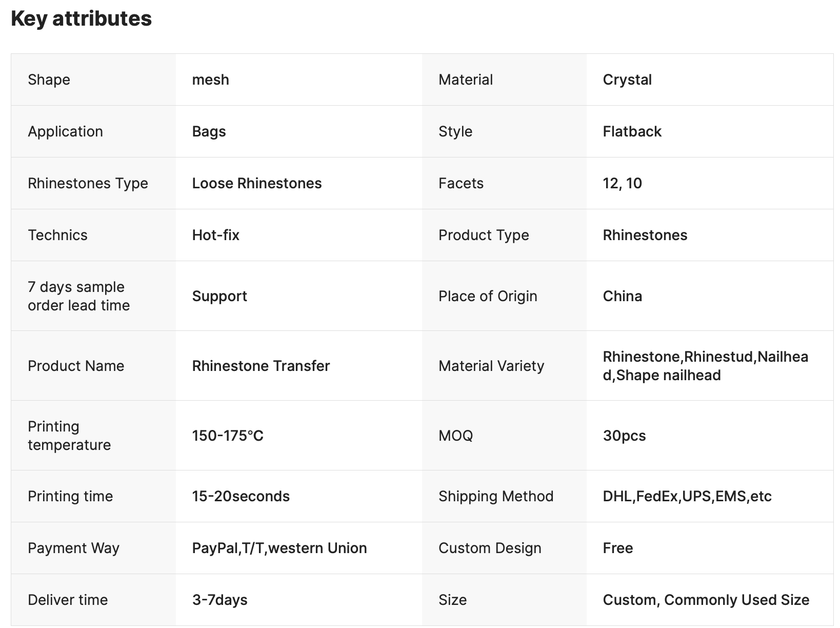Select the mesh shape value

click(x=210, y=80)
